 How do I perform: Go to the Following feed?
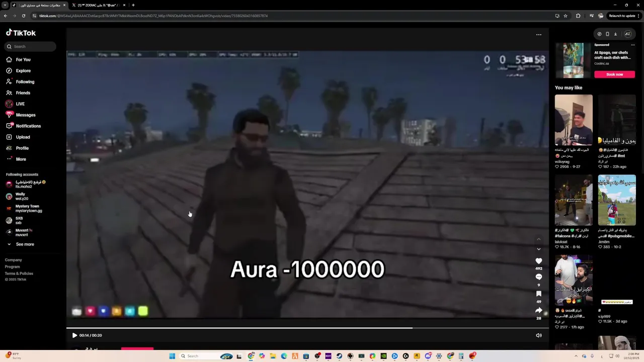25,82
